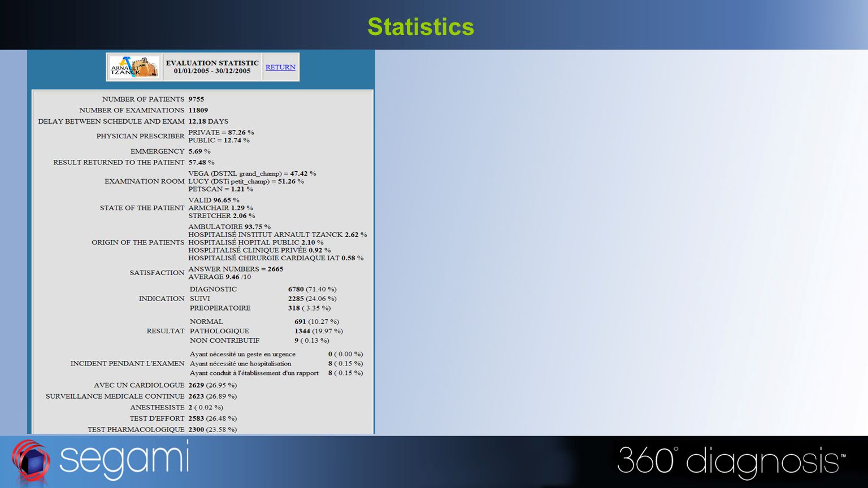Select ANSWER NUMBERS = 2665 text
Screen dimensions: 868x488
pyautogui.click(x=236, y=269)
